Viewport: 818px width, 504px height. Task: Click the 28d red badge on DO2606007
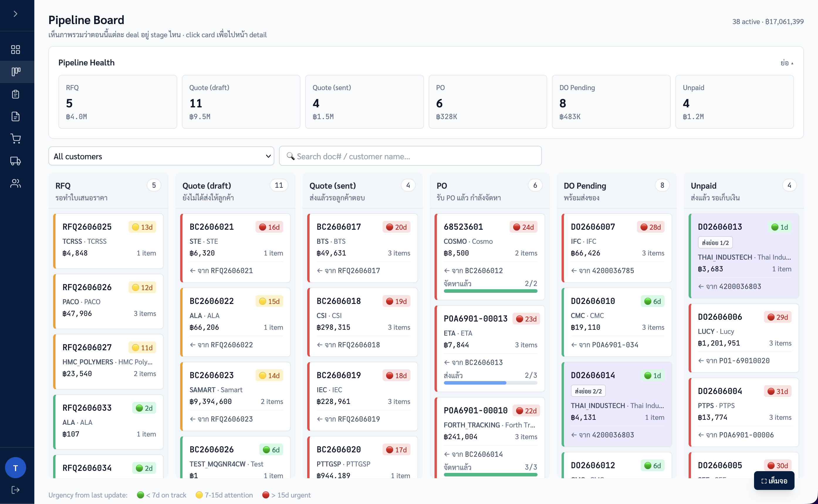pos(651,227)
